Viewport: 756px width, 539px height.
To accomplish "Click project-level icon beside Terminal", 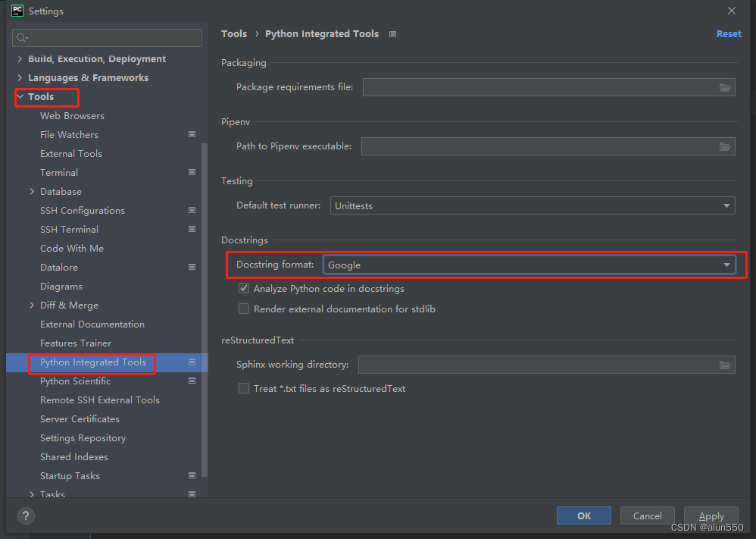I will coord(192,173).
